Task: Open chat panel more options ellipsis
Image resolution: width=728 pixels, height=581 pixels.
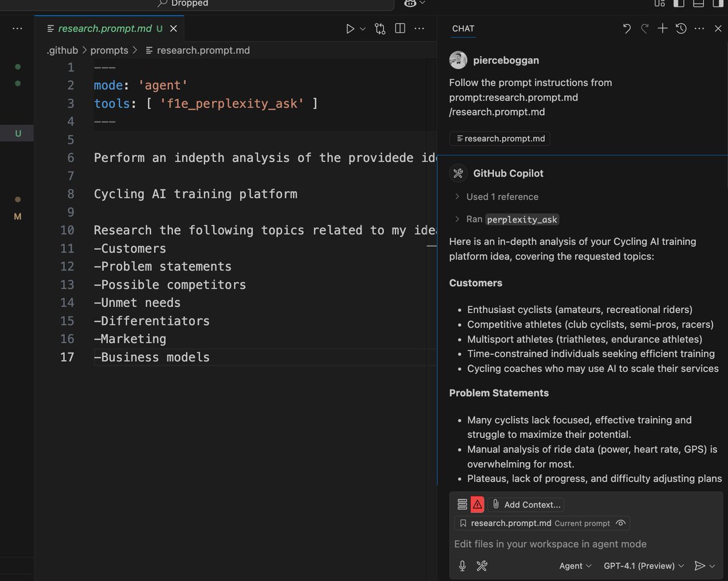Action: point(699,29)
